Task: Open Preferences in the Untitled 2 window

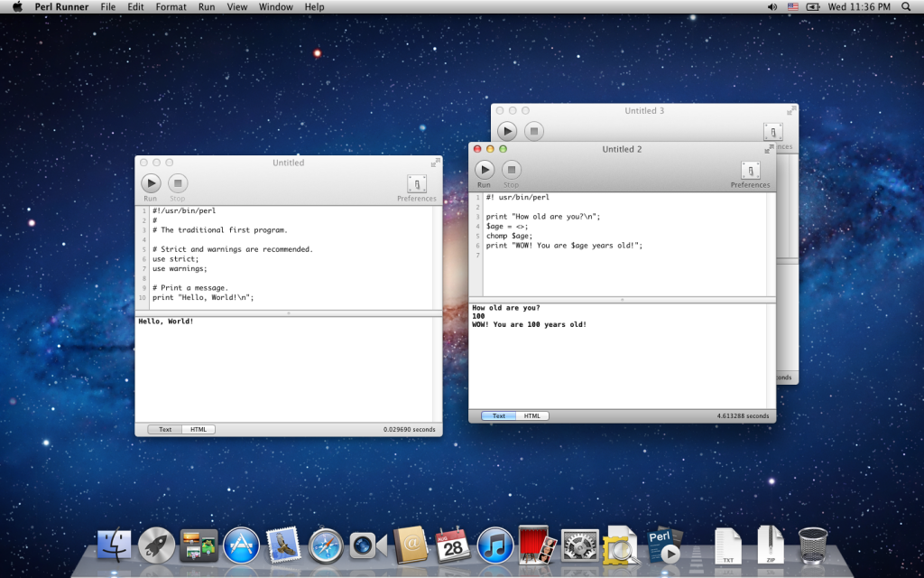Action: click(x=750, y=171)
